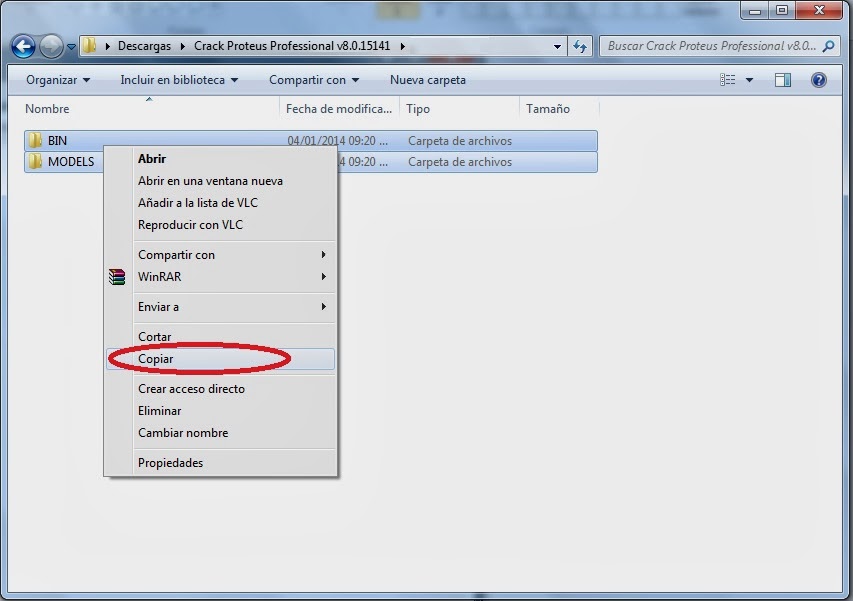Create a Nueva carpeta from the toolbar

pos(428,80)
